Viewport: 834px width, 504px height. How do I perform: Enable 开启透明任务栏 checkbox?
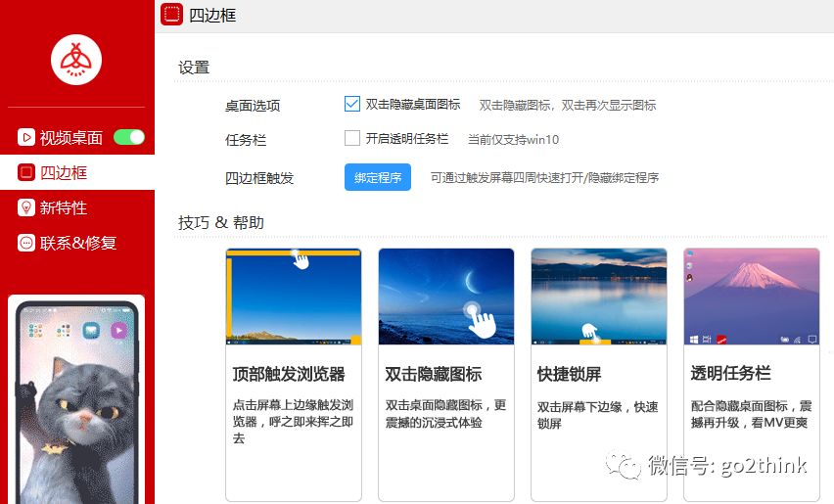(x=352, y=138)
